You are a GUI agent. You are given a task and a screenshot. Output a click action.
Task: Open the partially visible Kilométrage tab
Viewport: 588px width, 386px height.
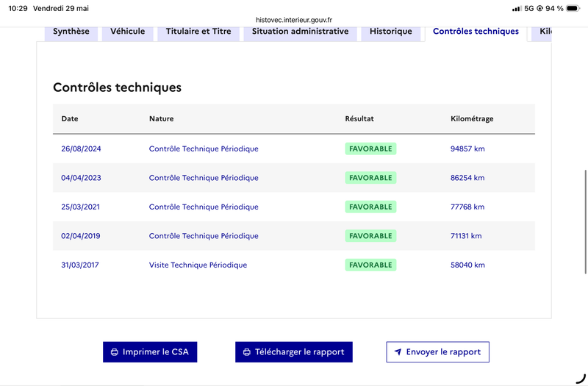click(542, 32)
